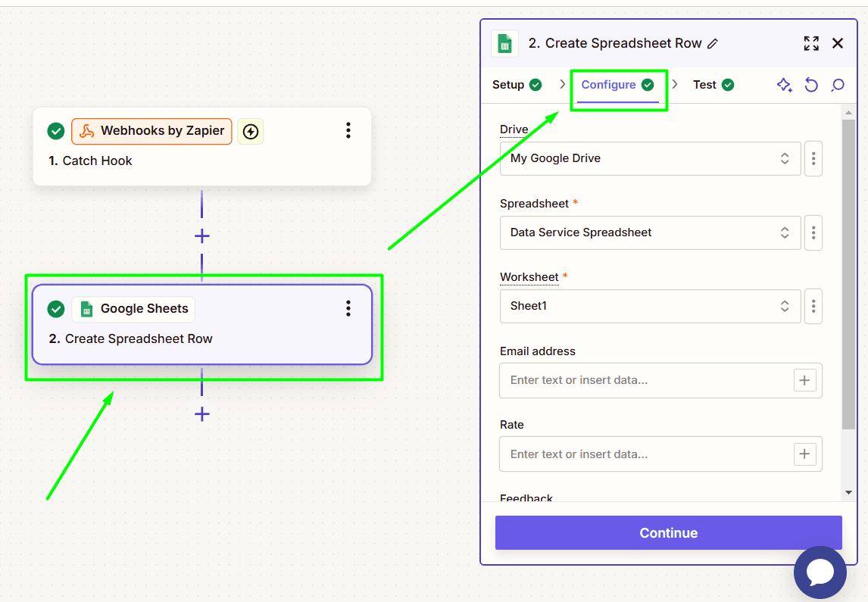Open the chat support bubble
Image resolution: width=868 pixels, height=602 pixels.
pos(820,572)
